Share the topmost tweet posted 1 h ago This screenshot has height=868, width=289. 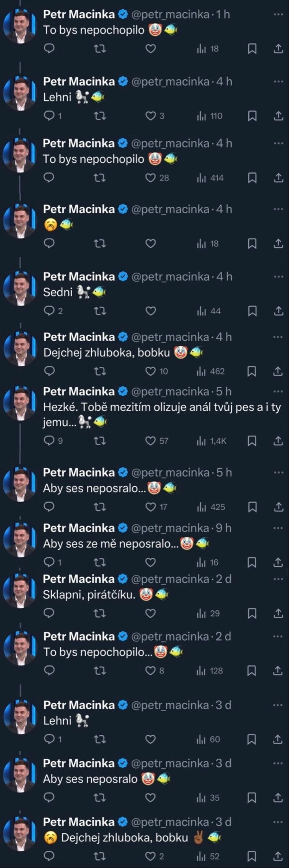pyautogui.click(x=278, y=49)
